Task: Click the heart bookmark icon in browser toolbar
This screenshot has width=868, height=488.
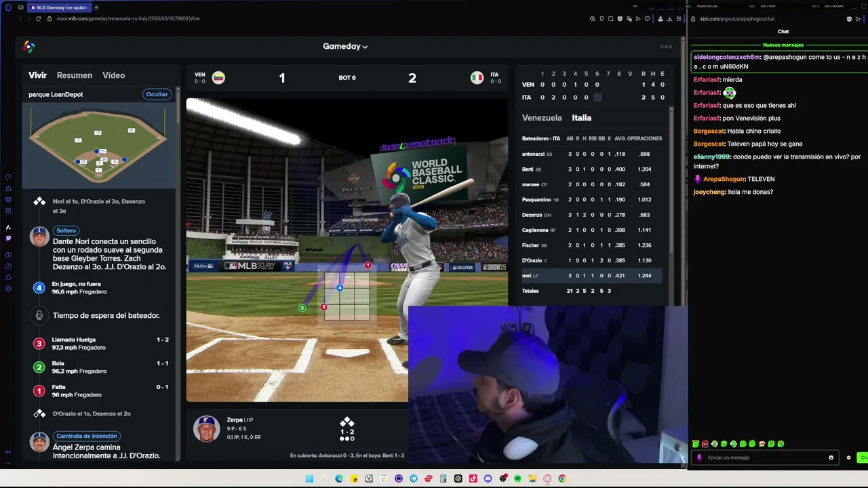Action: 647,19
